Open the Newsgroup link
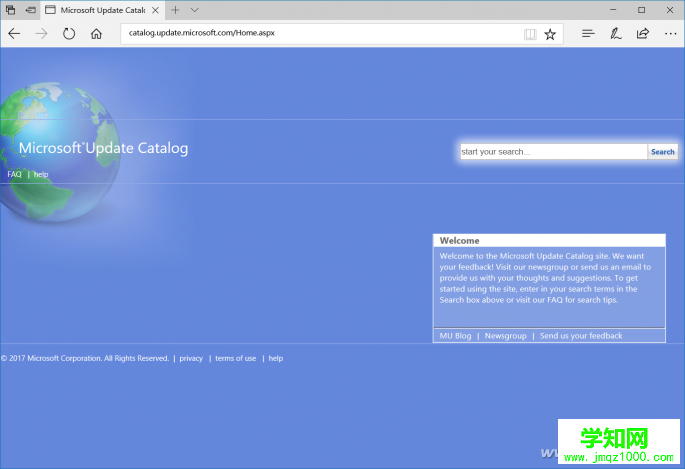Image resolution: width=685 pixels, height=469 pixels. pos(505,336)
